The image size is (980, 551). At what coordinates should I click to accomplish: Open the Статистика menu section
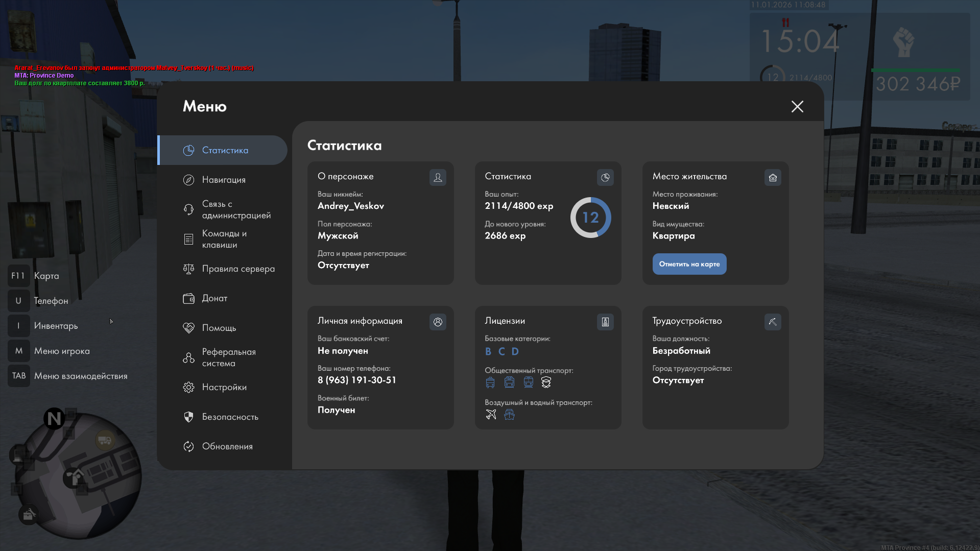[223, 150]
